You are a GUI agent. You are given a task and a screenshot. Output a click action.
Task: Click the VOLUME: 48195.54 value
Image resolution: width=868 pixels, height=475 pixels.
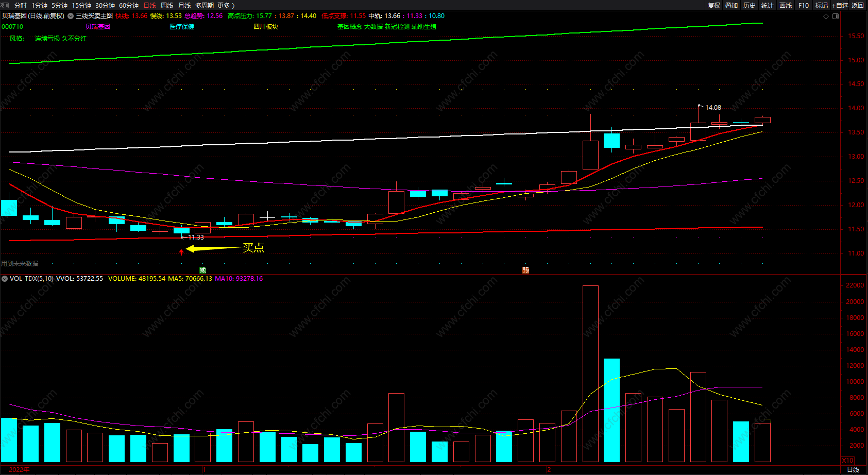137,279
